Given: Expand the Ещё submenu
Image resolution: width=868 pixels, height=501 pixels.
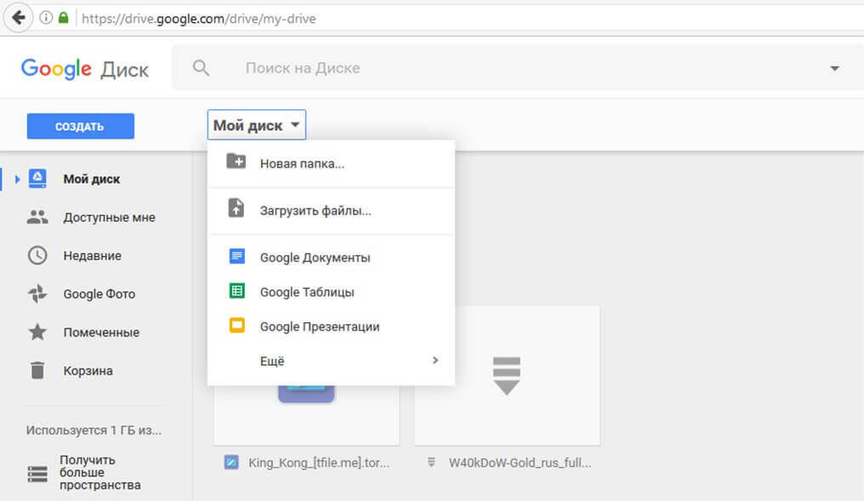Looking at the screenshot, I should (x=435, y=361).
